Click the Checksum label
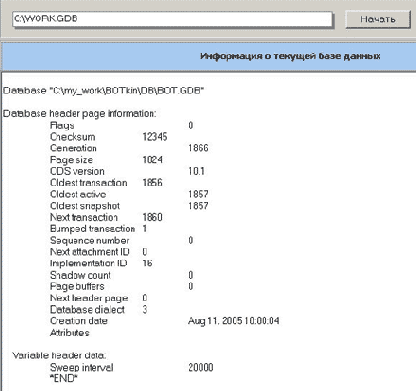This screenshot has width=416, height=391. coord(72,137)
